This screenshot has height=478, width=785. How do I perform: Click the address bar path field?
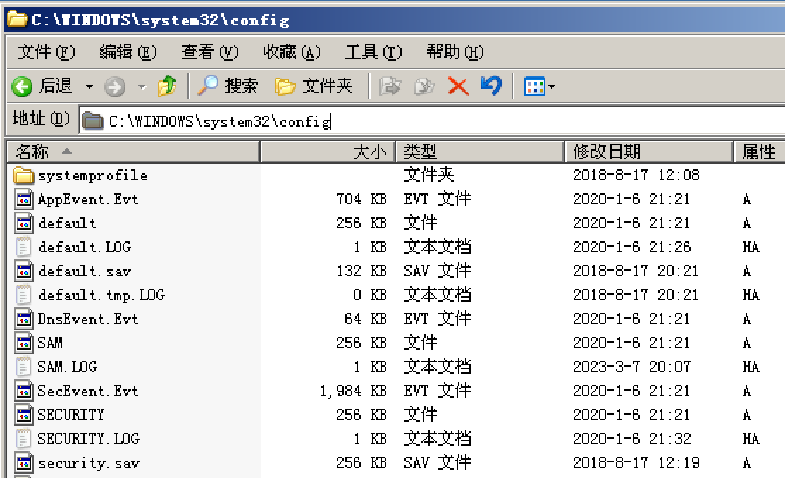[x=433, y=121]
